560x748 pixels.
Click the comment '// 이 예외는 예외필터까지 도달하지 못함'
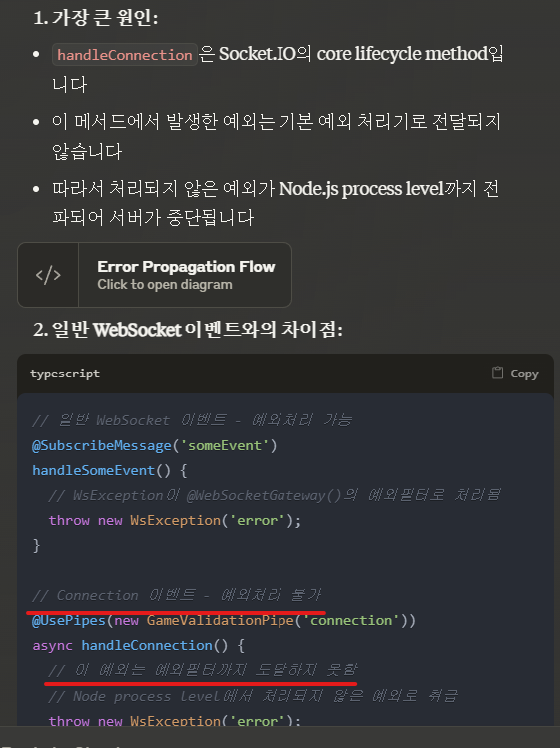(x=203, y=670)
